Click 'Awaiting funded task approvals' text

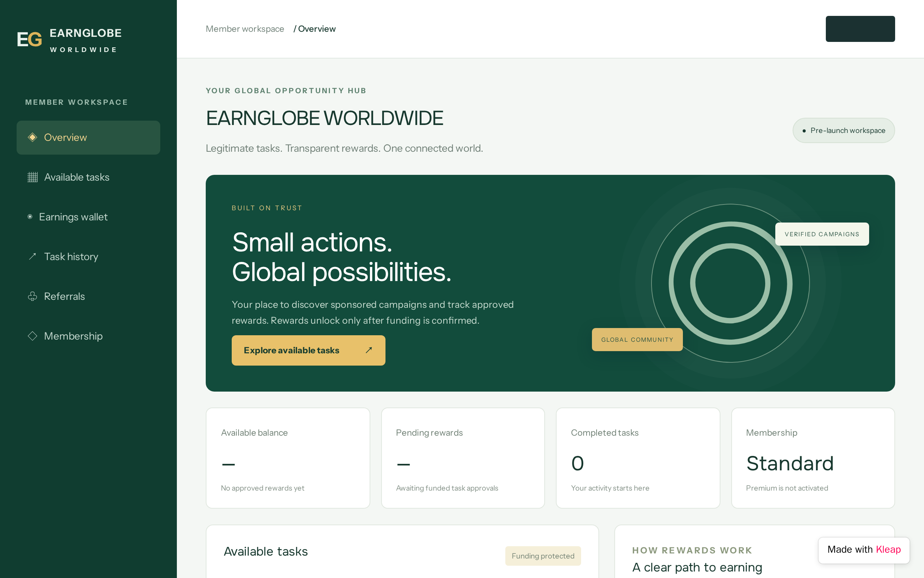[x=447, y=488]
